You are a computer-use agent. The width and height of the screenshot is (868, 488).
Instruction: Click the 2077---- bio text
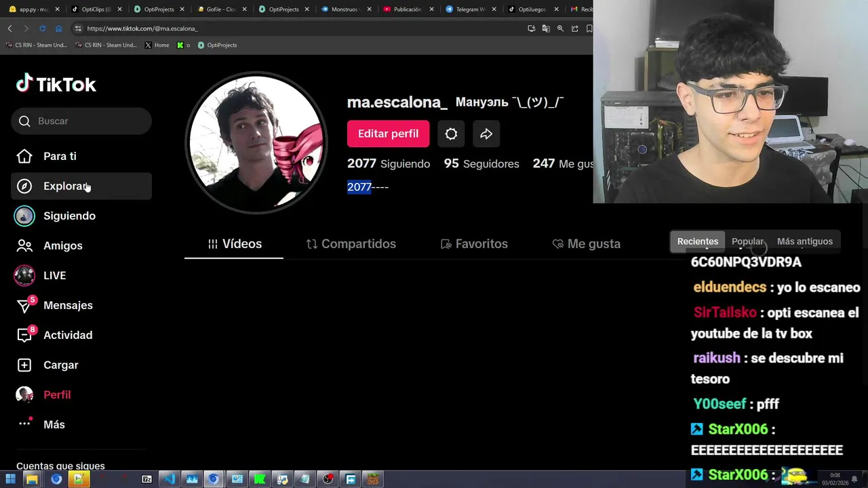coord(368,187)
